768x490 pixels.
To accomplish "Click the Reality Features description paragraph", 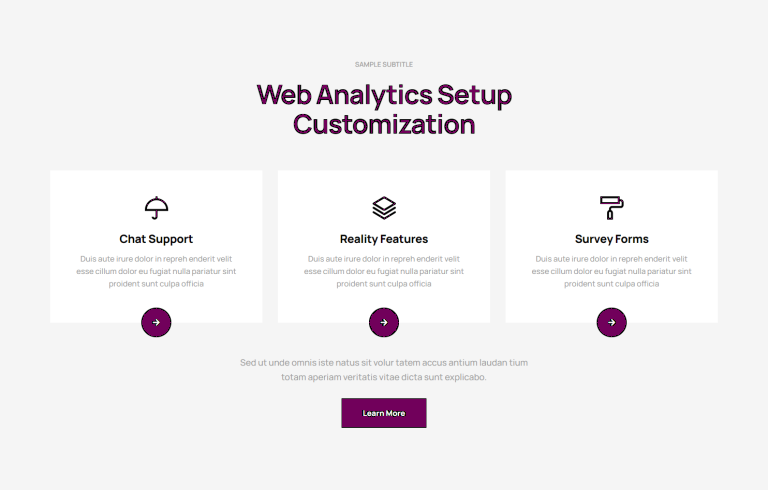I will pos(384,271).
